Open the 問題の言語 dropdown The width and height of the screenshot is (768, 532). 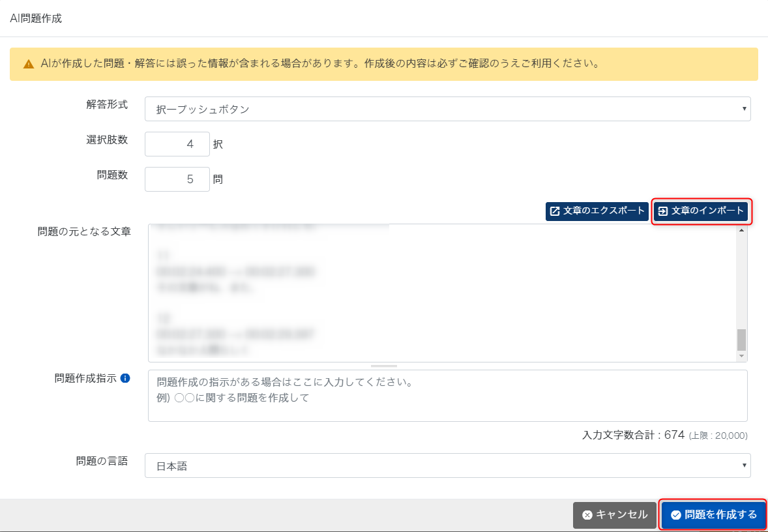[447, 465]
